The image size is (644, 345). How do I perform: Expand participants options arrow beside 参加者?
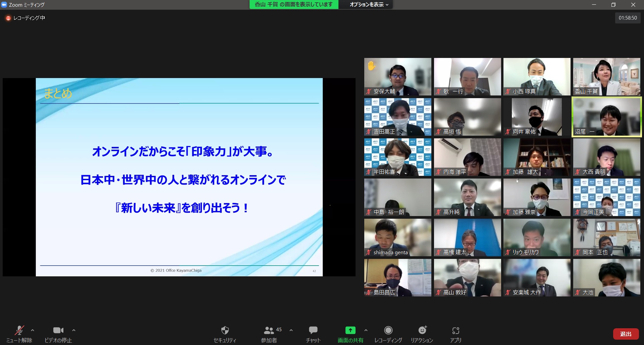pyautogui.click(x=291, y=330)
